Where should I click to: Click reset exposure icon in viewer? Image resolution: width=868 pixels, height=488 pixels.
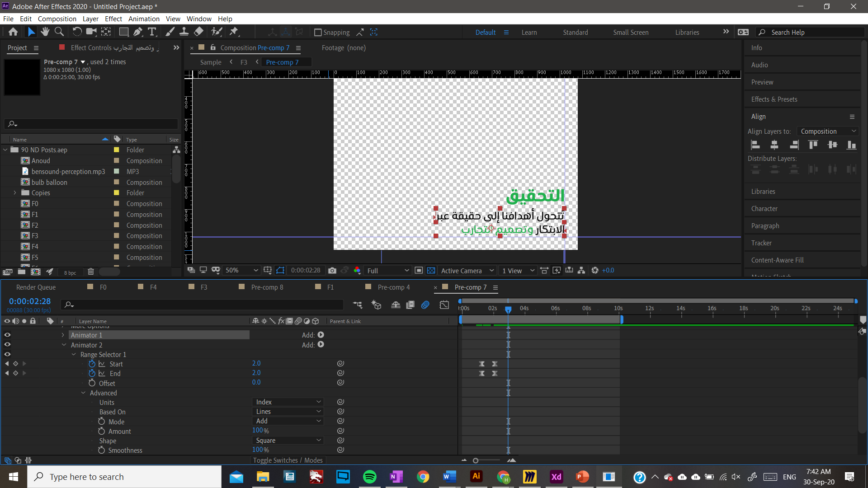pyautogui.click(x=595, y=270)
